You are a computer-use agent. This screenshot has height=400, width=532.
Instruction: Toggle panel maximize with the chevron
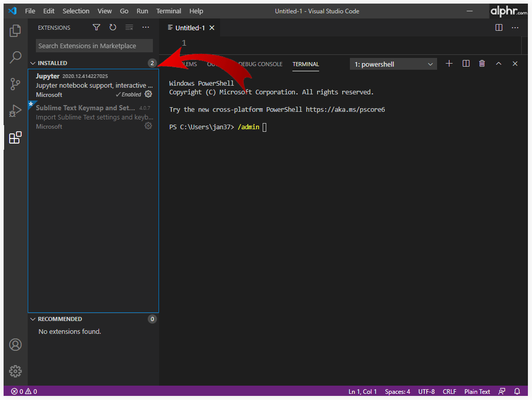[x=498, y=63]
